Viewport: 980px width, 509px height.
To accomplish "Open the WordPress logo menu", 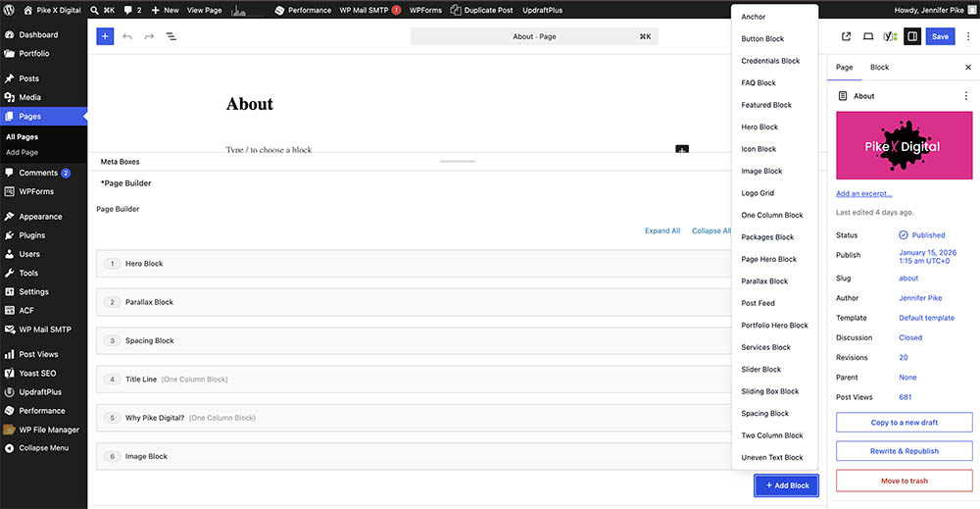I will click(9, 10).
